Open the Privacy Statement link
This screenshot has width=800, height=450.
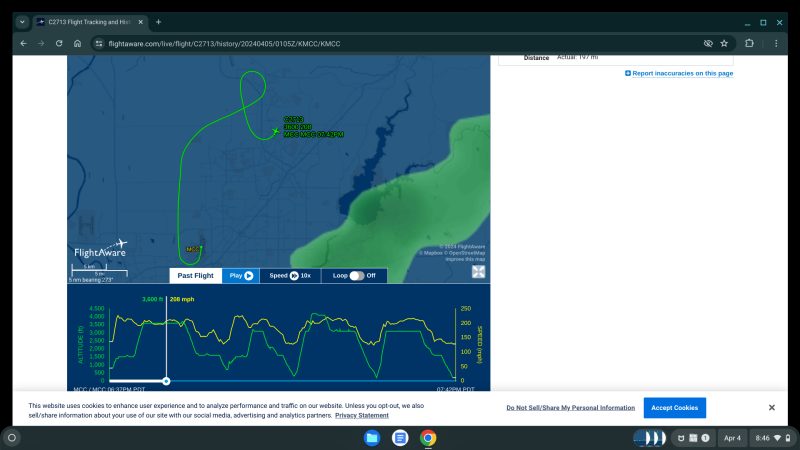pyautogui.click(x=362, y=415)
